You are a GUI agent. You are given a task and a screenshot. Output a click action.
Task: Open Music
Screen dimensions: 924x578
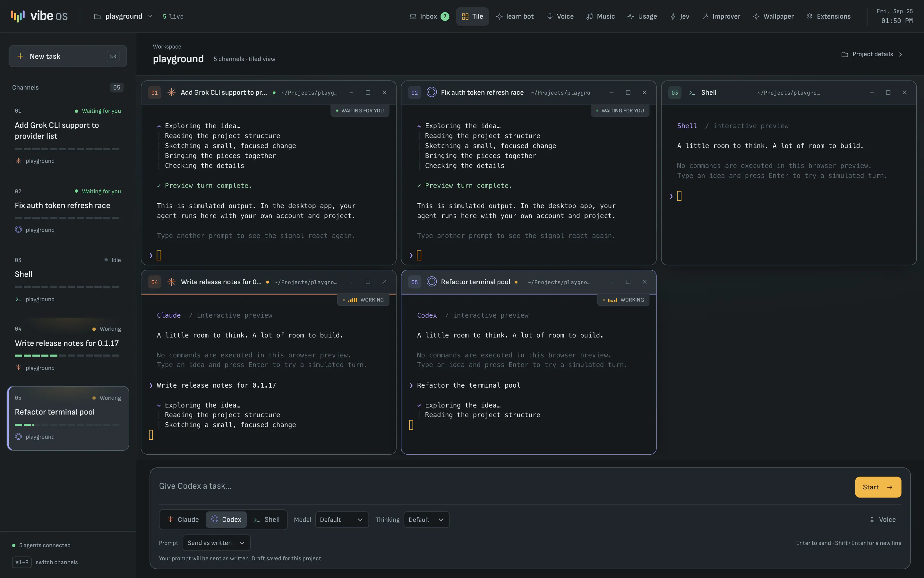pyautogui.click(x=601, y=16)
